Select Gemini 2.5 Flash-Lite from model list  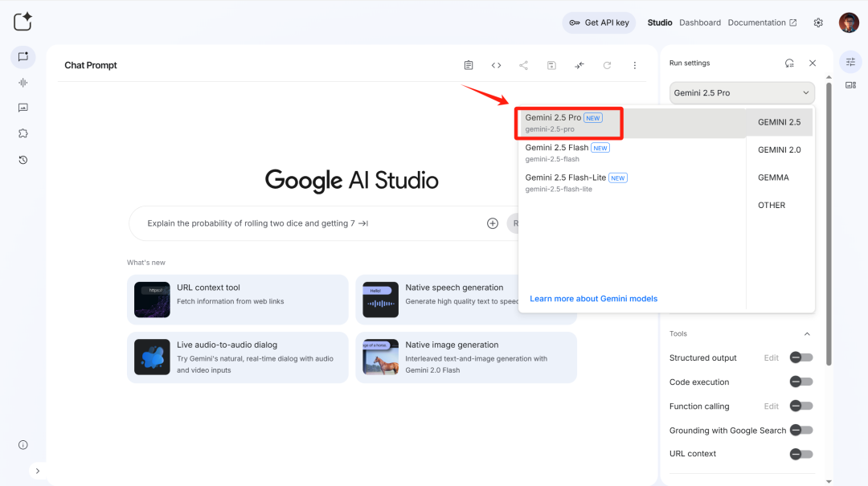[x=633, y=182]
